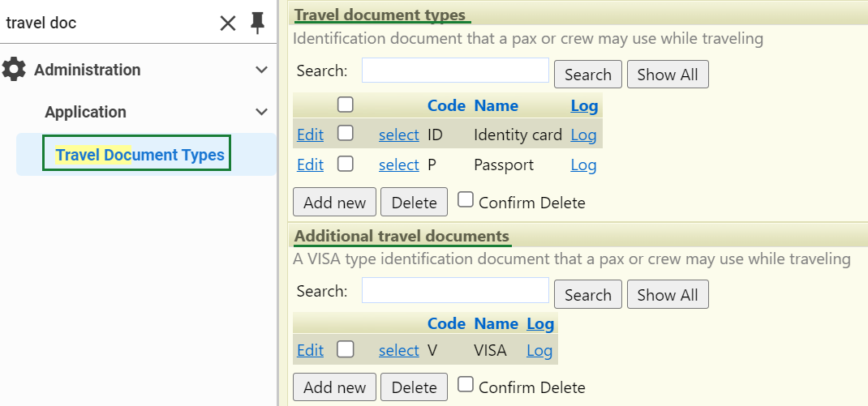Open Travel Document Types menu item
Image resolution: width=868 pixels, height=406 pixels.
(140, 154)
